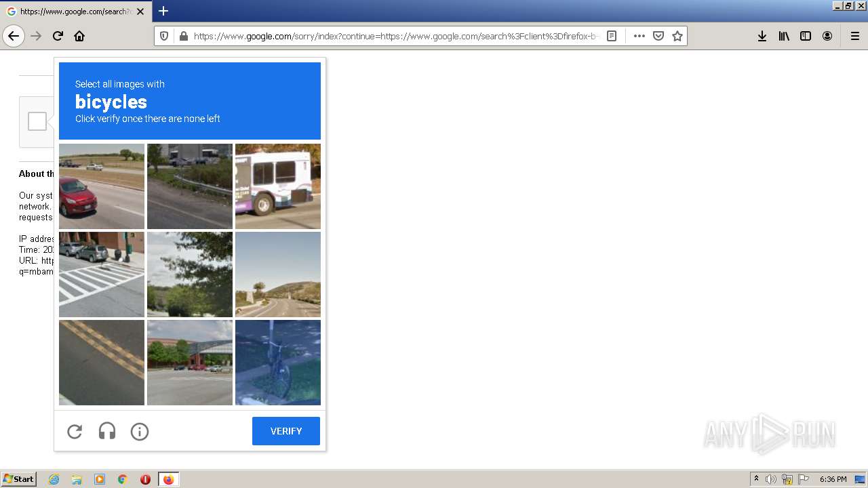Select the parking lot building tile
The image size is (868, 488).
coord(190,363)
